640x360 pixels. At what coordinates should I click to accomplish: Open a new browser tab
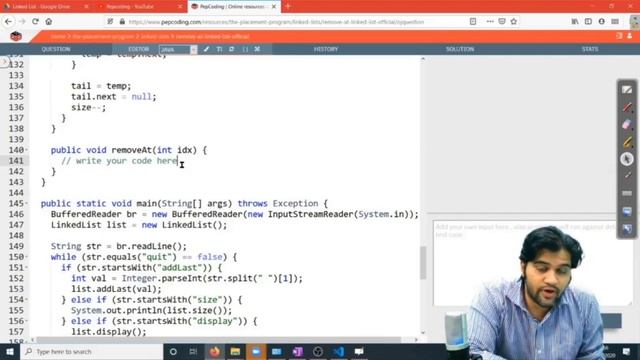pyautogui.click(x=288, y=7)
